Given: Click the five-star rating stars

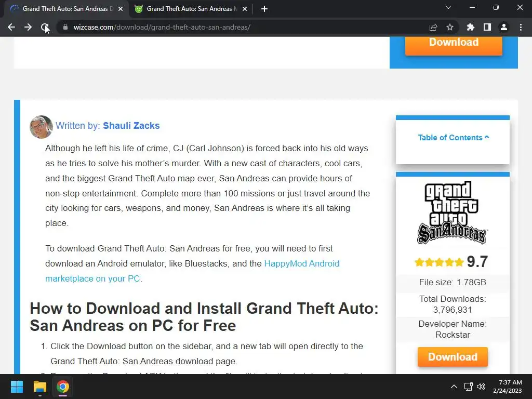Looking at the screenshot, I should pyautogui.click(x=439, y=262).
